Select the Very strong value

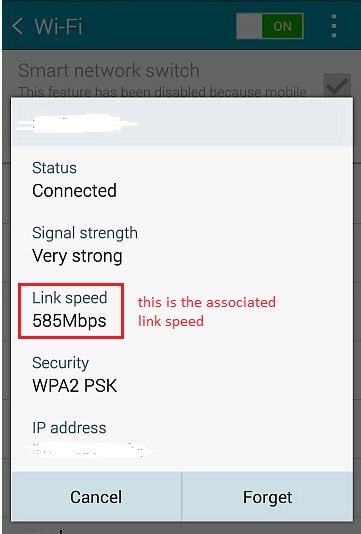point(77,256)
